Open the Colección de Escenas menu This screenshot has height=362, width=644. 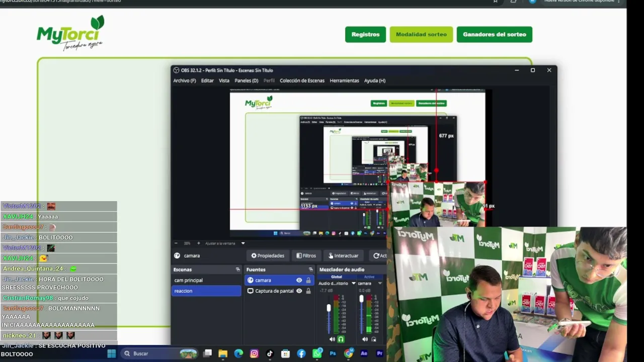tap(302, 80)
